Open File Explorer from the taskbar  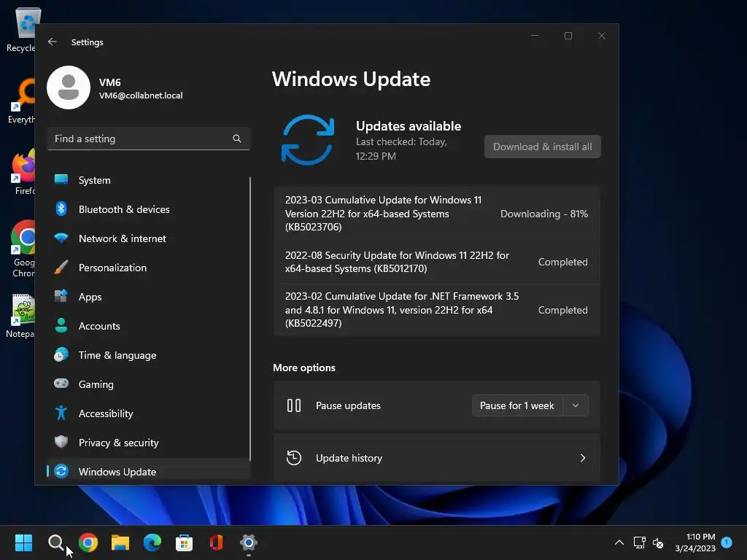(120, 542)
